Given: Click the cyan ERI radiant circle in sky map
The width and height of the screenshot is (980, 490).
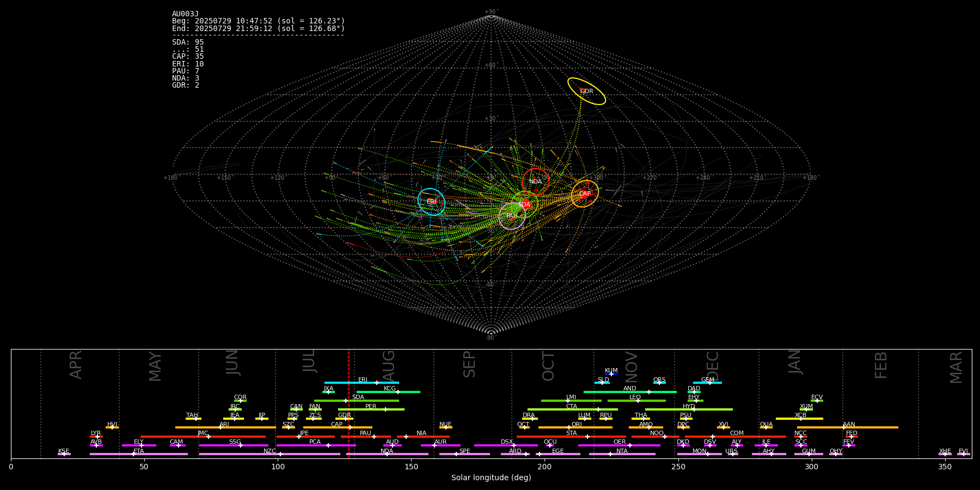Looking at the screenshot, I should click(x=431, y=202).
